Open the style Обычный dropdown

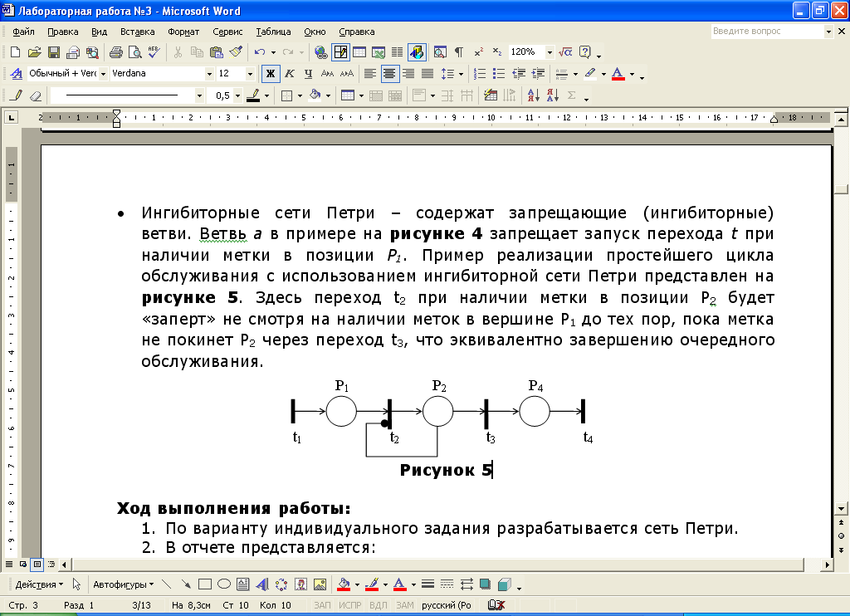[x=103, y=74]
